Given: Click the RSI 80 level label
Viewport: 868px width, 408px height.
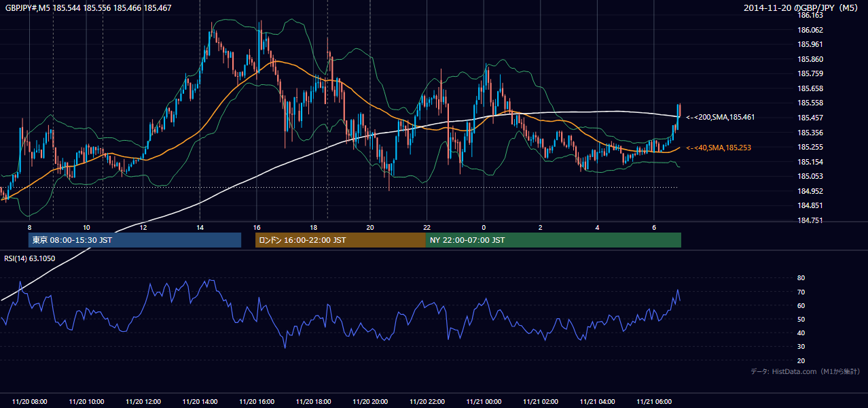Looking at the screenshot, I should (x=801, y=278).
